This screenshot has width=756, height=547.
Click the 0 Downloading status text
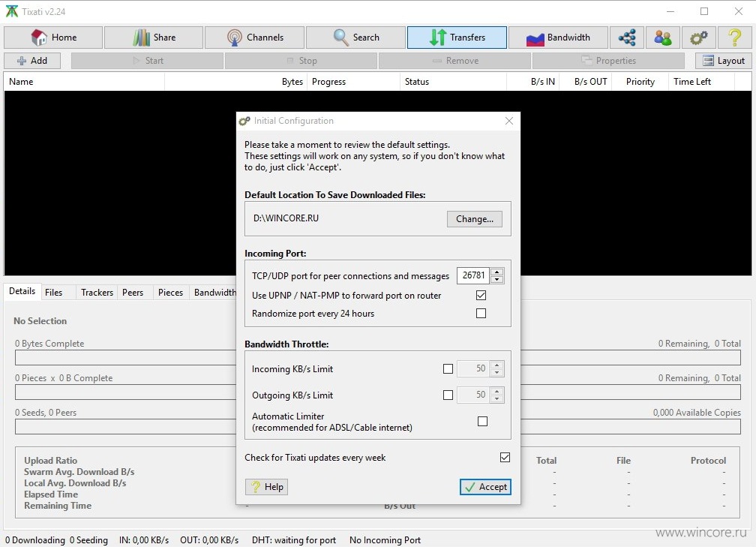coord(35,540)
